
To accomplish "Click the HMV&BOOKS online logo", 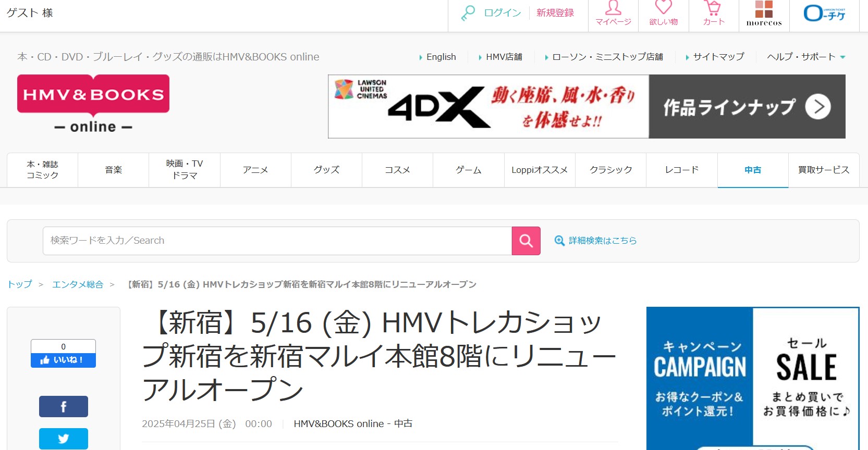I will pyautogui.click(x=93, y=104).
